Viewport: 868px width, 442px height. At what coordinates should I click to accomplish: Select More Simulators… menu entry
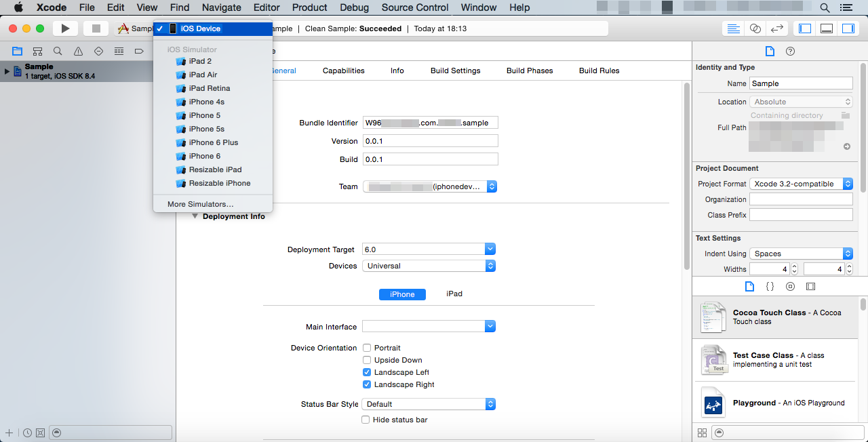pos(213,204)
